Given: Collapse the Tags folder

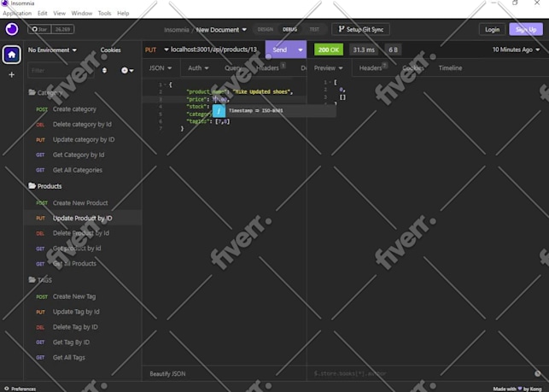Looking at the screenshot, I should (40, 280).
